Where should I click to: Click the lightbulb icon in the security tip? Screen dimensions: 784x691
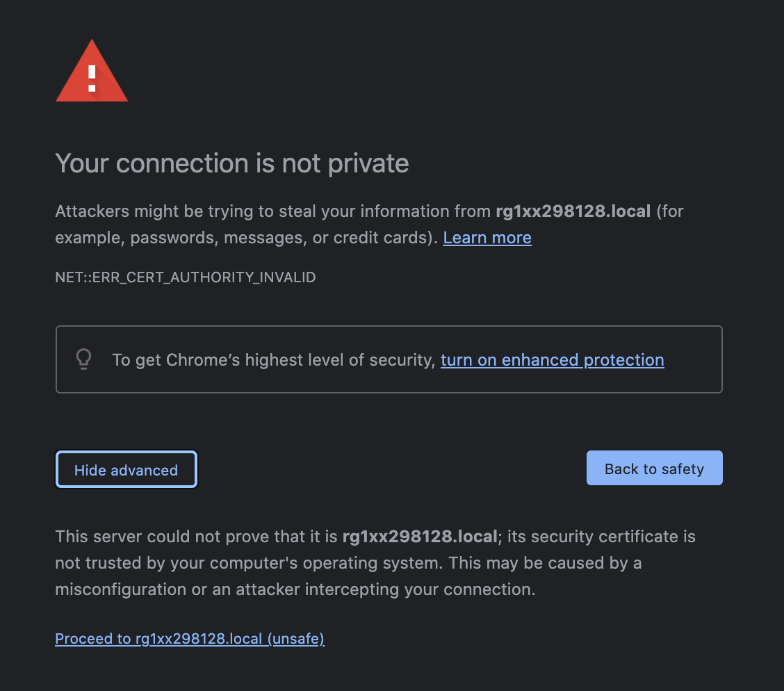point(83,359)
